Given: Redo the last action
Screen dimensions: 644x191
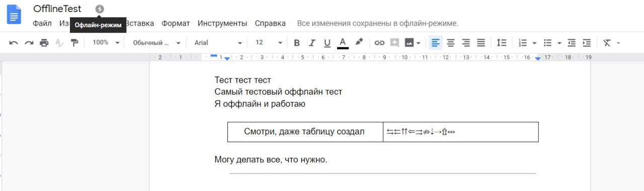Looking at the screenshot, I should tap(29, 43).
